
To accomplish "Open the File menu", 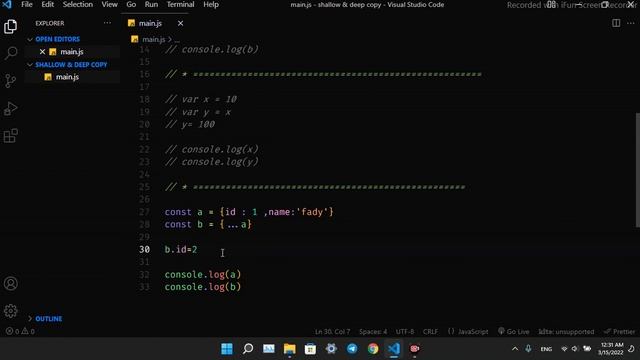I will [x=27, y=4].
